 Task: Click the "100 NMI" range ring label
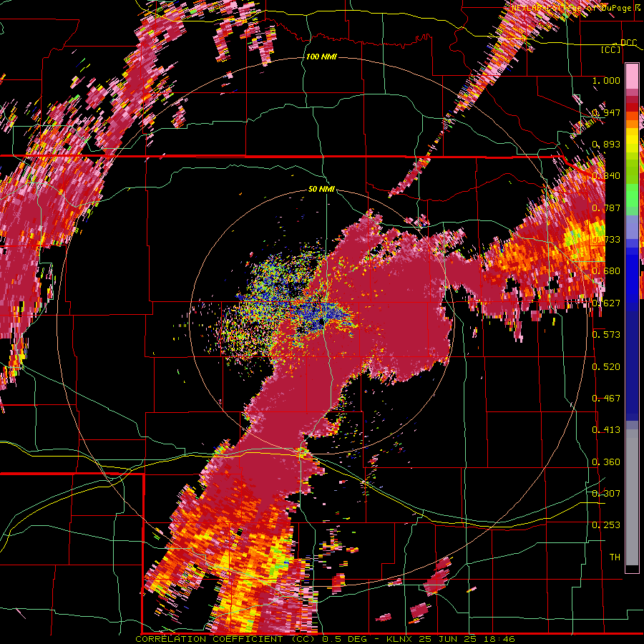pyautogui.click(x=321, y=57)
